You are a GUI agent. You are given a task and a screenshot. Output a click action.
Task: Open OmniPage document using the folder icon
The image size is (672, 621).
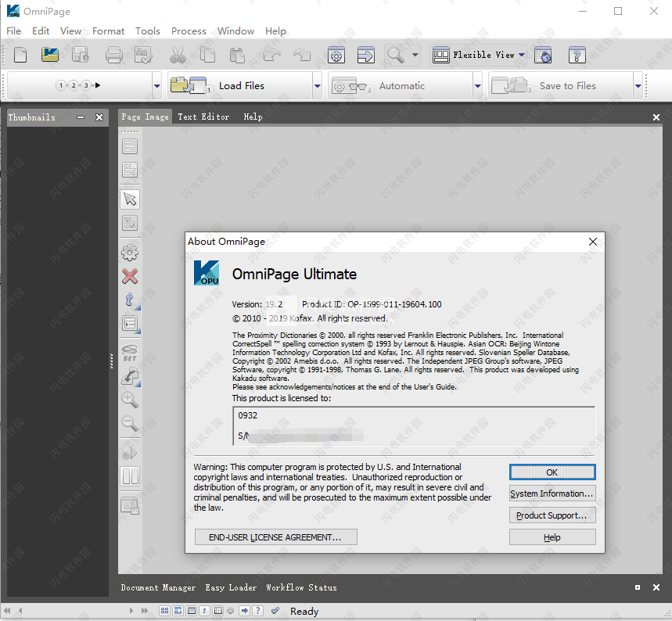[50, 56]
